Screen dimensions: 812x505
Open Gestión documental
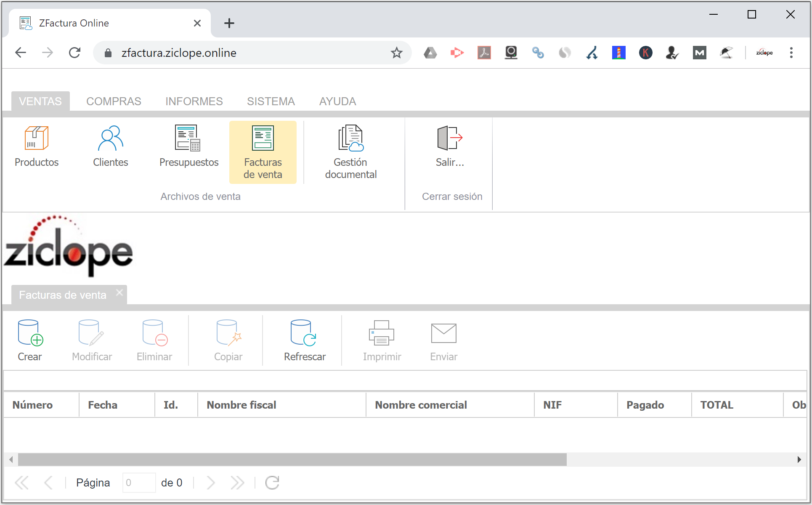tap(350, 151)
